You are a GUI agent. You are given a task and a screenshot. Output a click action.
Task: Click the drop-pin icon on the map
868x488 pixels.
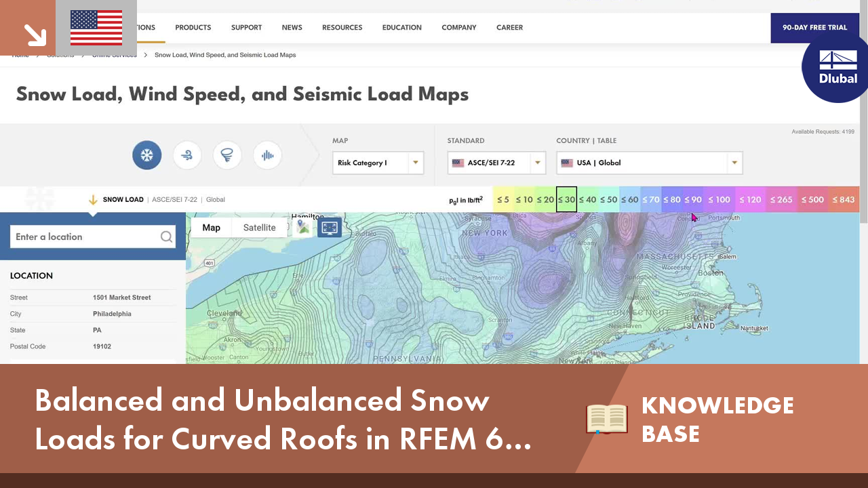pyautogui.click(x=302, y=227)
